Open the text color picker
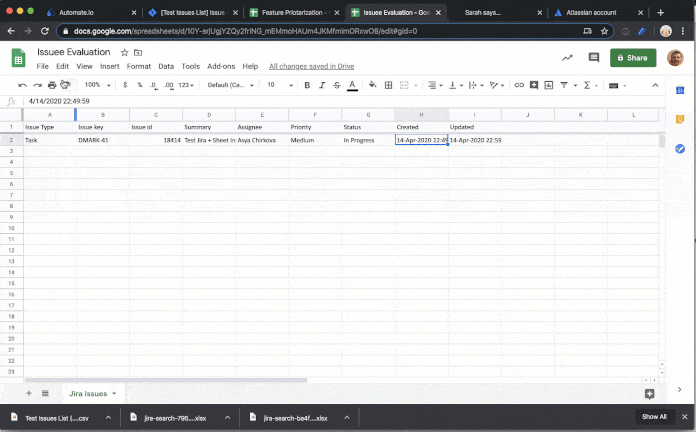Screen dimensions: 696x432 (x=352, y=85)
